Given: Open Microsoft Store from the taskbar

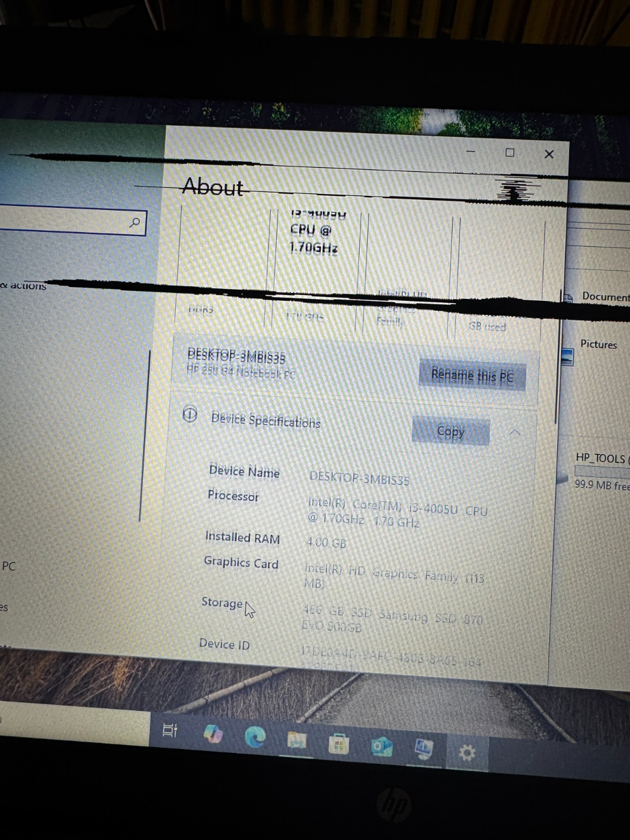Looking at the screenshot, I should pyautogui.click(x=339, y=744).
